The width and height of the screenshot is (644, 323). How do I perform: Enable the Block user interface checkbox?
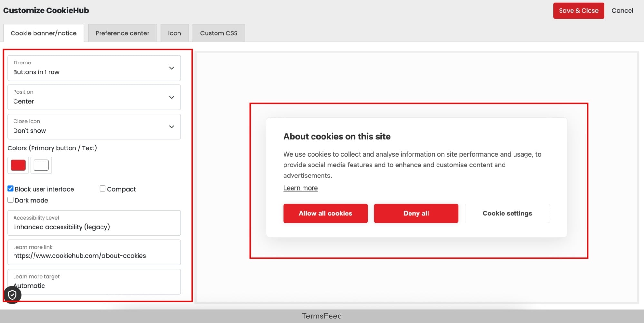coord(11,189)
